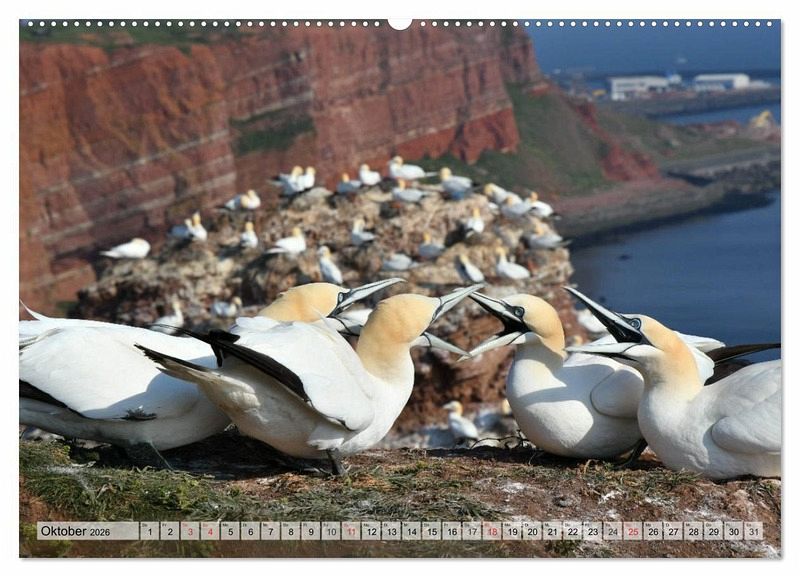Choose day 26 in the calendar strip
The height and width of the screenshot is (577, 800).
653,531
